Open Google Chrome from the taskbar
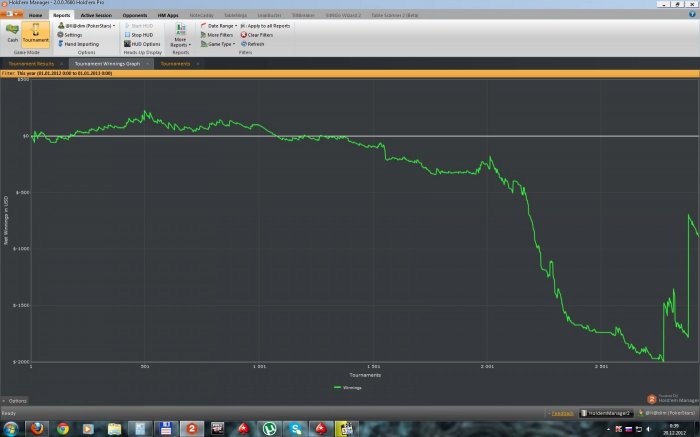Image resolution: width=700 pixels, height=437 pixels. (63, 429)
